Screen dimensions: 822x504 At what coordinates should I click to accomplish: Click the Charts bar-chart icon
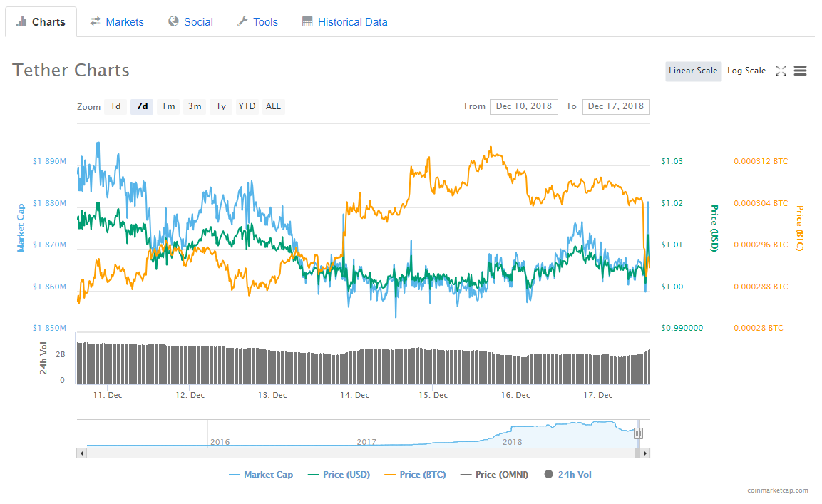(x=21, y=21)
